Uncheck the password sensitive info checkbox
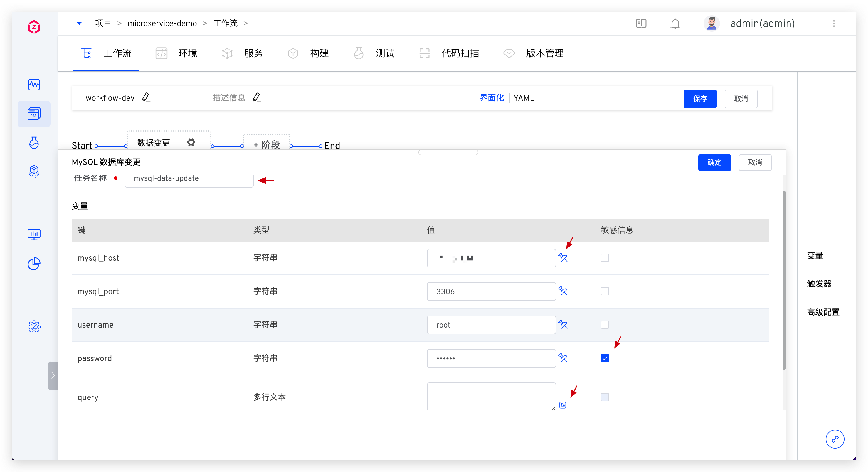The height and width of the screenshot is (472, 868). [605, 358]
